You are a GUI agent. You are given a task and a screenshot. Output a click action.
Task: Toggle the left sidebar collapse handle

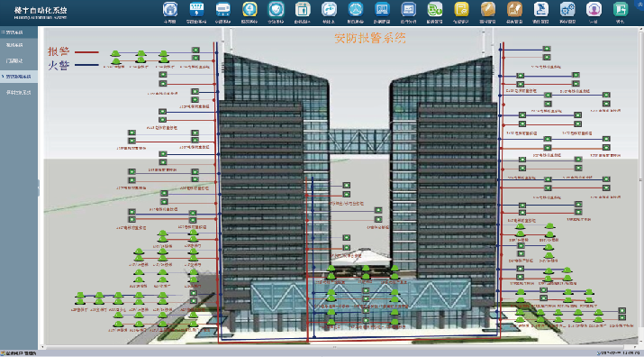pyautogui.click(x=39, y=188)
